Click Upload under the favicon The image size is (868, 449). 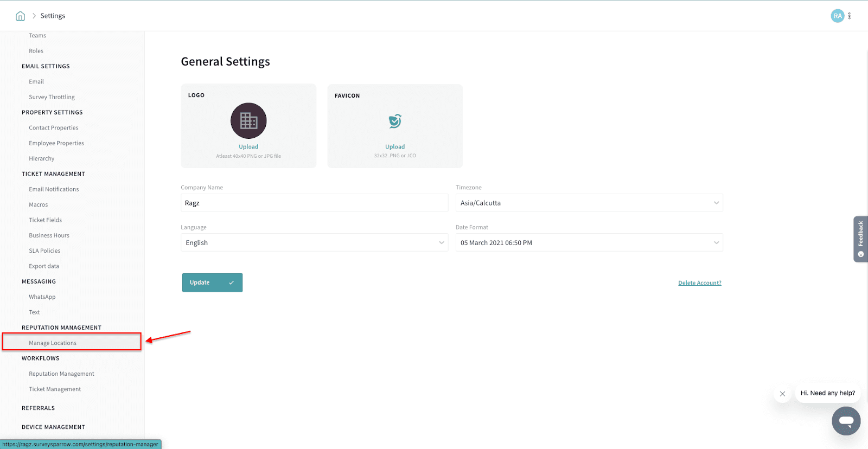[x=395, y=147]
